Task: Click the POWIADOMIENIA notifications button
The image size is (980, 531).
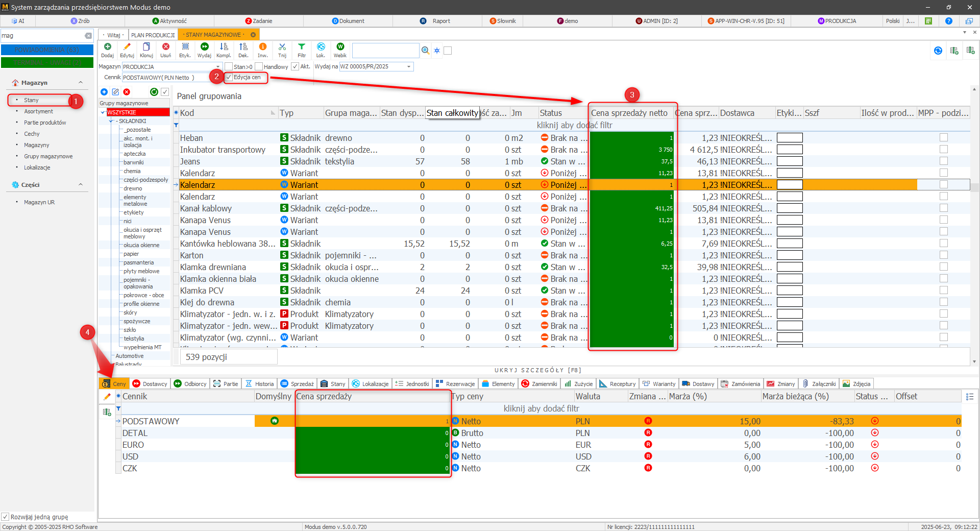Action: tap(47, 50)
